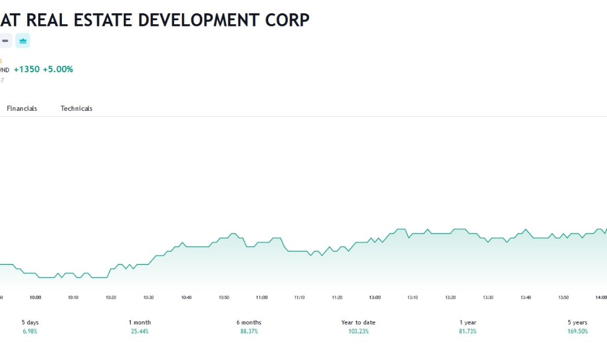Click the 10:30 time axis label

point(149,298)
